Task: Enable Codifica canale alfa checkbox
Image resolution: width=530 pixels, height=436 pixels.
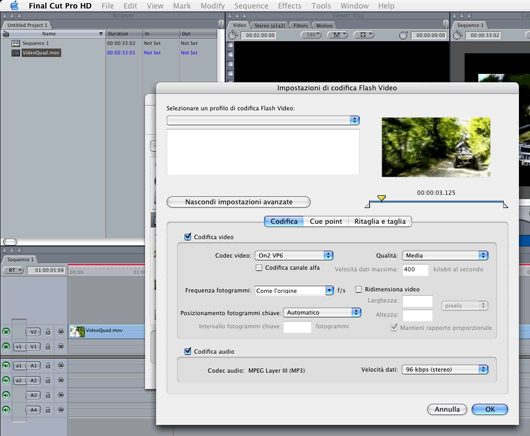Action: coord(259,268)
